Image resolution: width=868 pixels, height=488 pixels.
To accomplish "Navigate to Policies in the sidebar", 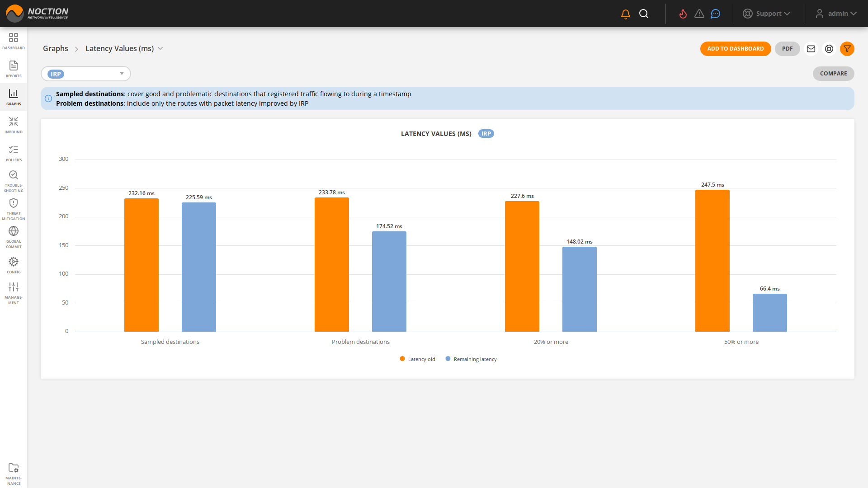I will (14, 153).
